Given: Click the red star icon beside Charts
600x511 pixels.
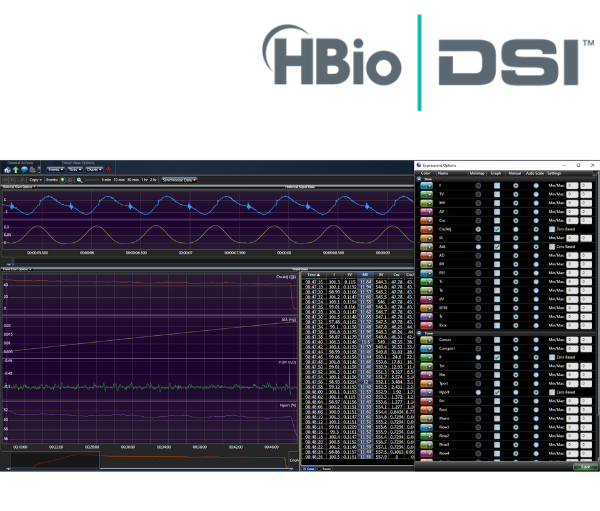Looking at the screenshot, I should pos(106,170).
